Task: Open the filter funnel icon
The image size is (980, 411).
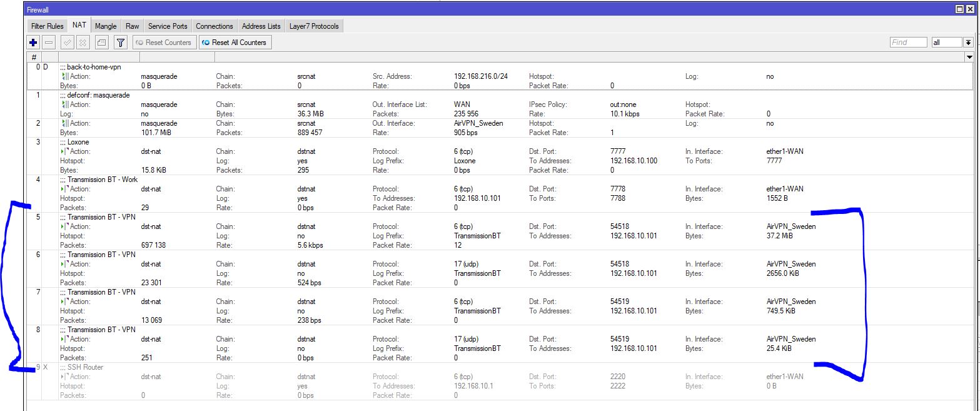Action: tap(121, 43)
